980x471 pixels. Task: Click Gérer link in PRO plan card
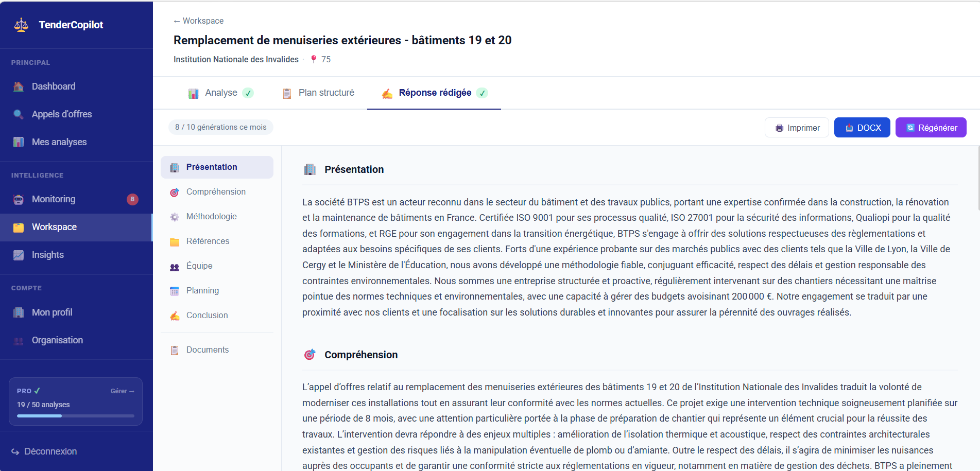pyautogui.click(x=122, y=391)
